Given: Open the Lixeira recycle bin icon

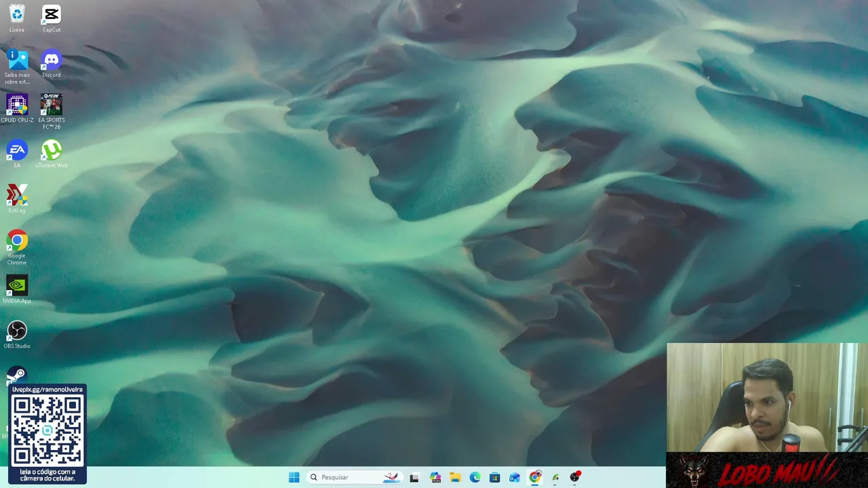Looking at the screenshot, I should click(17, 19).
